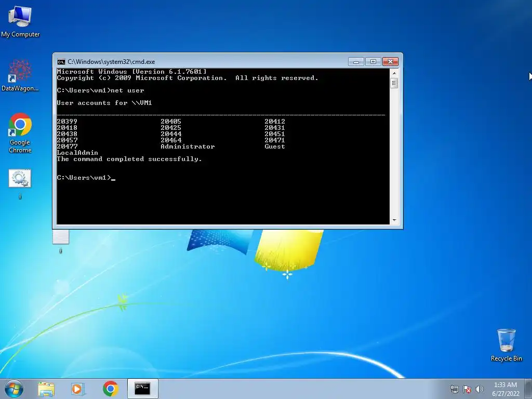Click user account 20444
The width and height of the screenshot is (532, 399).
pyautogui.click(x=171, y=134)
